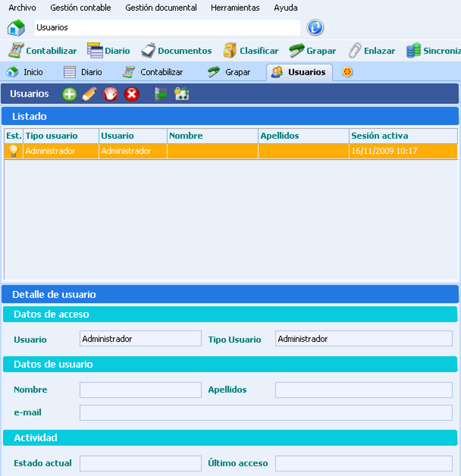This screenshot has height=476, width=461.
Task: Click the red hand block icon
Action: click(x=110, y=94)
